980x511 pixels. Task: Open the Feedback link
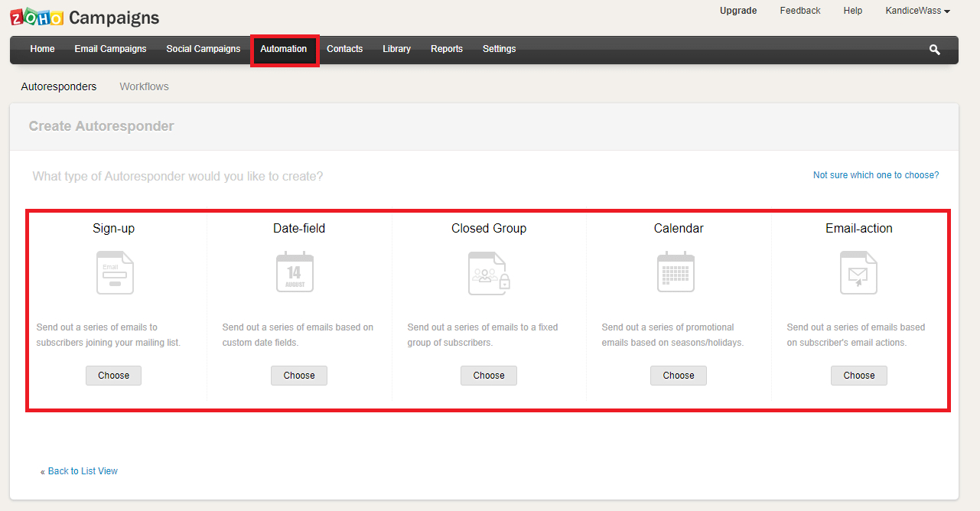tap(800, 11)
